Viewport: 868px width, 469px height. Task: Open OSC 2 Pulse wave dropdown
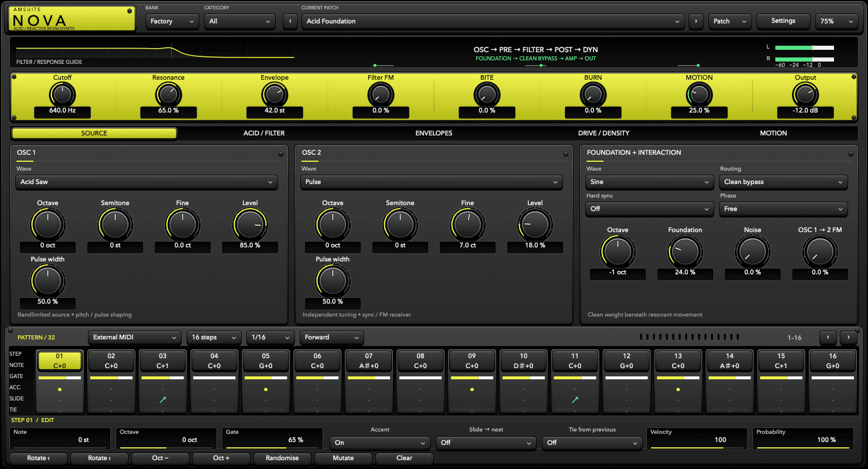[432, 182]
